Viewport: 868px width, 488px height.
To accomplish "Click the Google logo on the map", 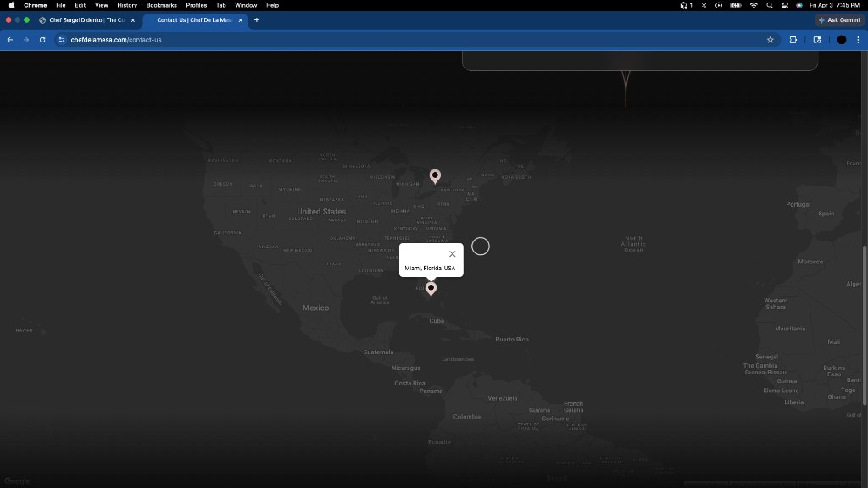I will pyautogui.click(x=17, y=480).
